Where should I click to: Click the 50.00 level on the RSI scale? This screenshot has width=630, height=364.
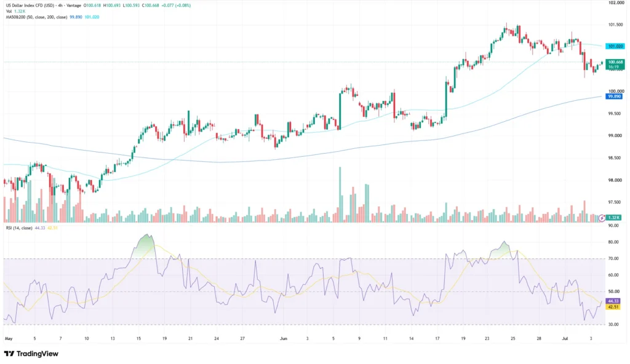613,291
